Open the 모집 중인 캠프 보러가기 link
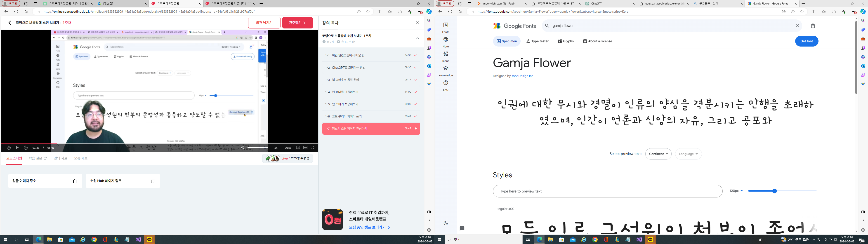 click(x=369, y=227)
